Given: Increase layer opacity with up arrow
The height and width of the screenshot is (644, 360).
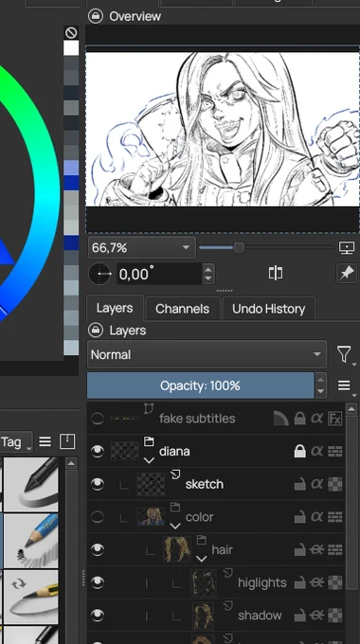Looking at the screenshot, I should coord(320,380).
